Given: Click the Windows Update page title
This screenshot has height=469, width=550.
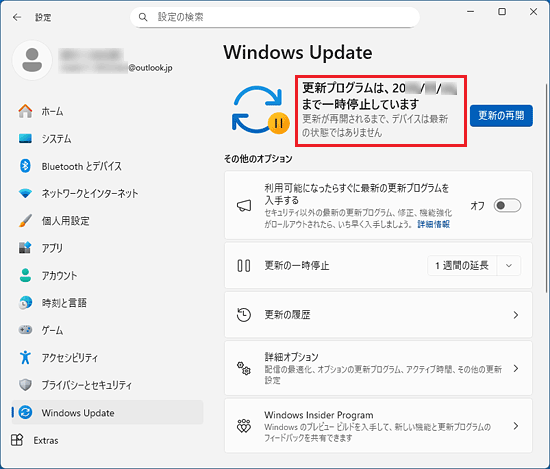Looking at the screenshot, I should coord(298,53).
